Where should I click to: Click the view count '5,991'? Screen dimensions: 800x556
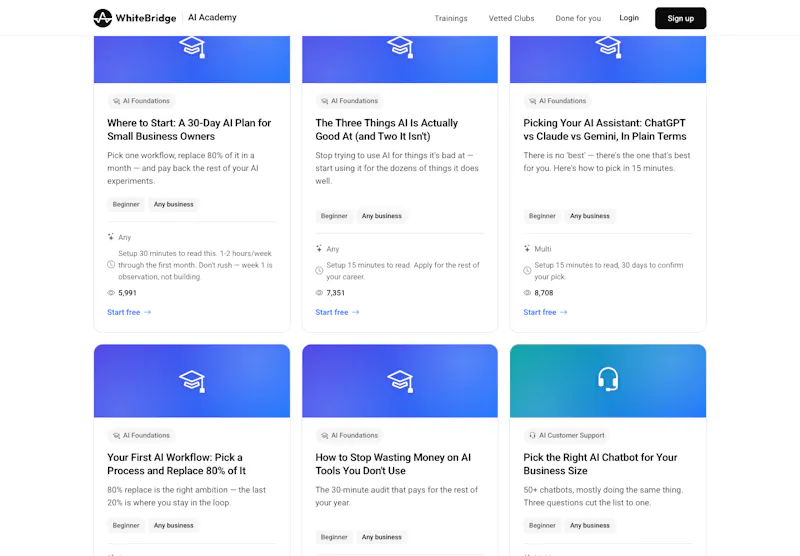click(x=128, y=293)
